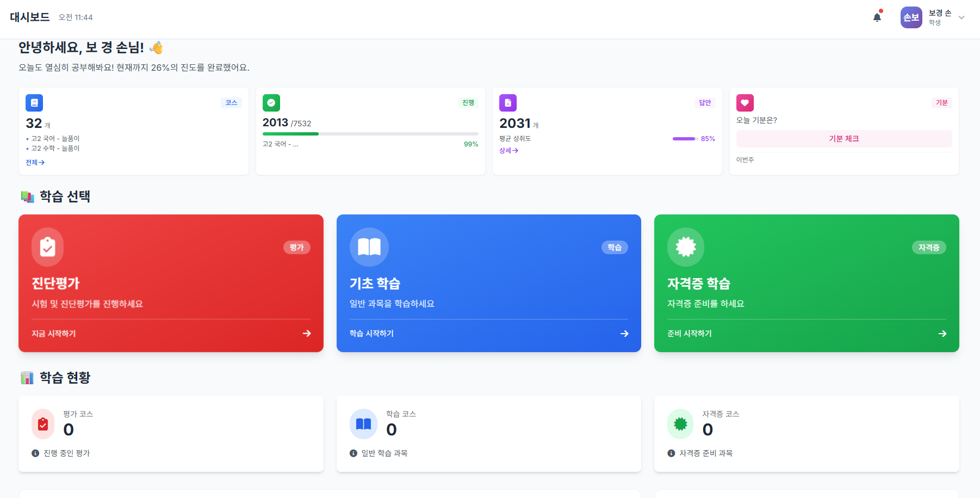Open the notification bell
The height and width of the screenshot is (498, 980).
click(877, 16)
